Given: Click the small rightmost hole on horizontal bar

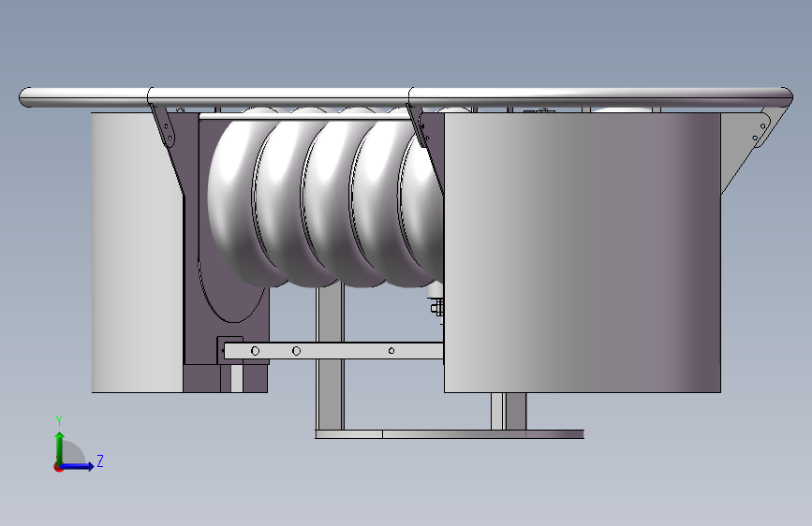Looking at the screenshot, I should point(391,350).
